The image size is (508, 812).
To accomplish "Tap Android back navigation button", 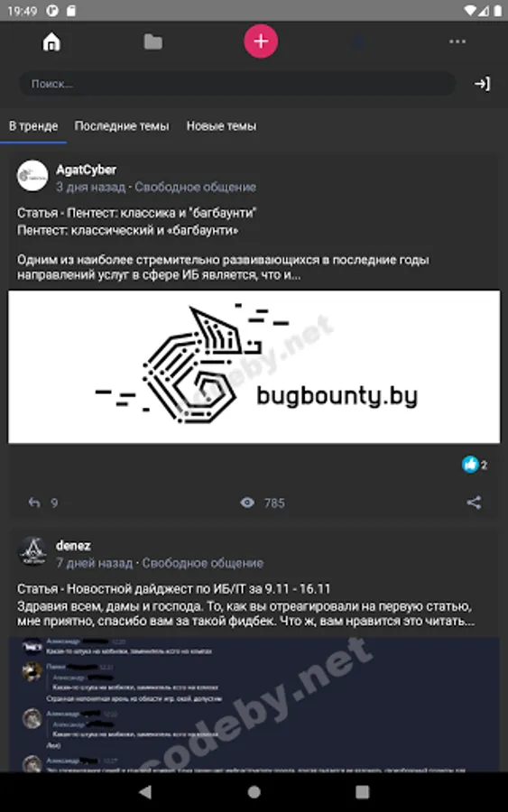I will (x=145, y=791).
